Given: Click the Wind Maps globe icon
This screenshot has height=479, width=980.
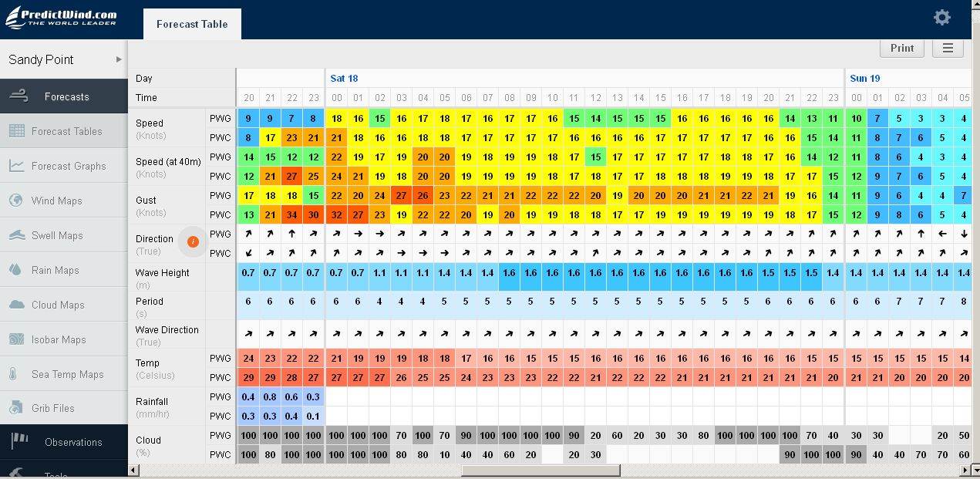Looking at the screenshot, I should [x=16, y=201].
